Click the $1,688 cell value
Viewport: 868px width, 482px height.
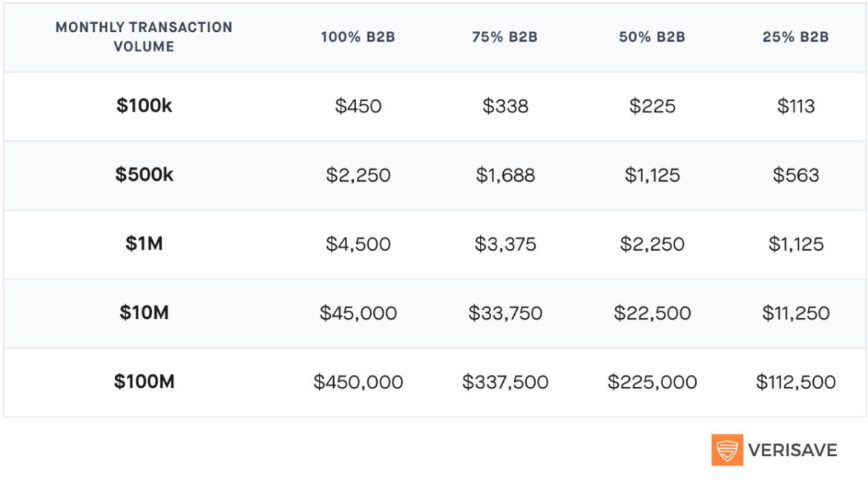(505, 175)
